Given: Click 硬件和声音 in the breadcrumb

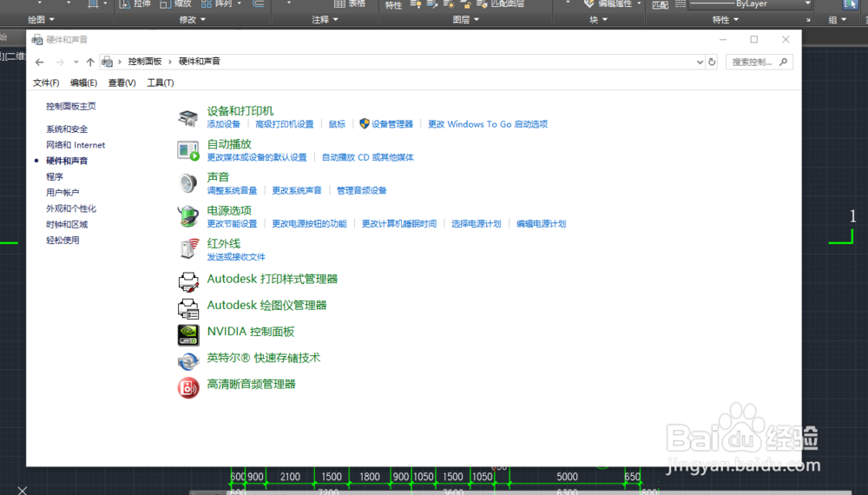Looking at the screenshot, I should pos(200,62).
